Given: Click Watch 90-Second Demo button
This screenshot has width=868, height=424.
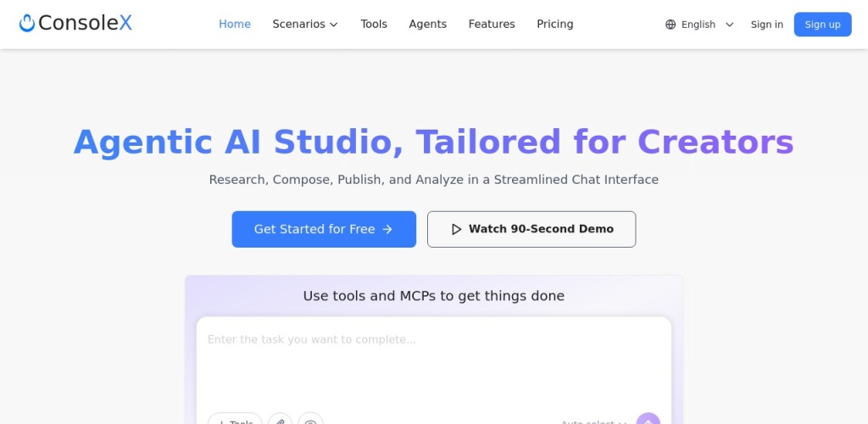Looking at the screenshot, I should point(531,229).
